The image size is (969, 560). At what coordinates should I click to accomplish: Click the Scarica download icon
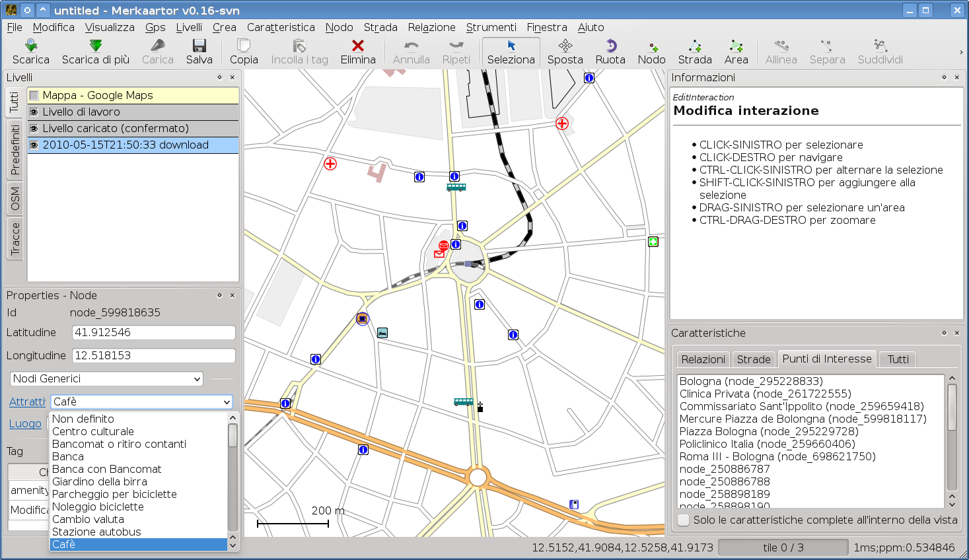pos(30,46)
